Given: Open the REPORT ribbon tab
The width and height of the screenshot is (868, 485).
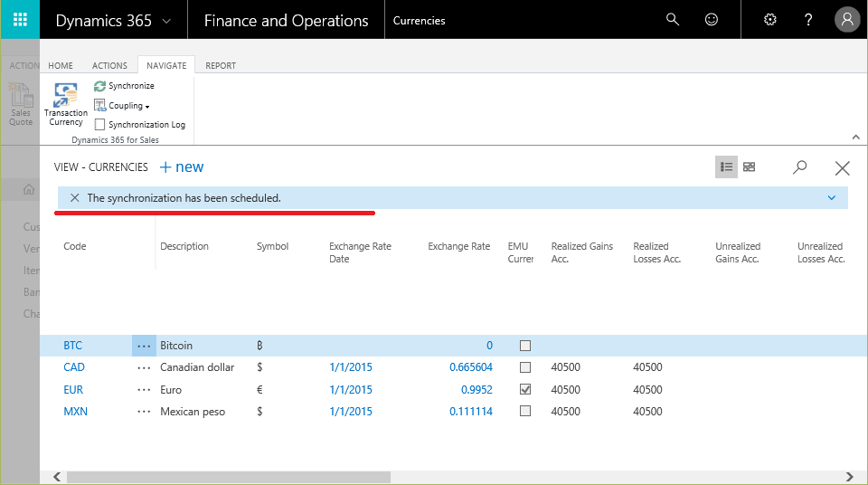Looking at the screenshot, I should click(221, 65).
